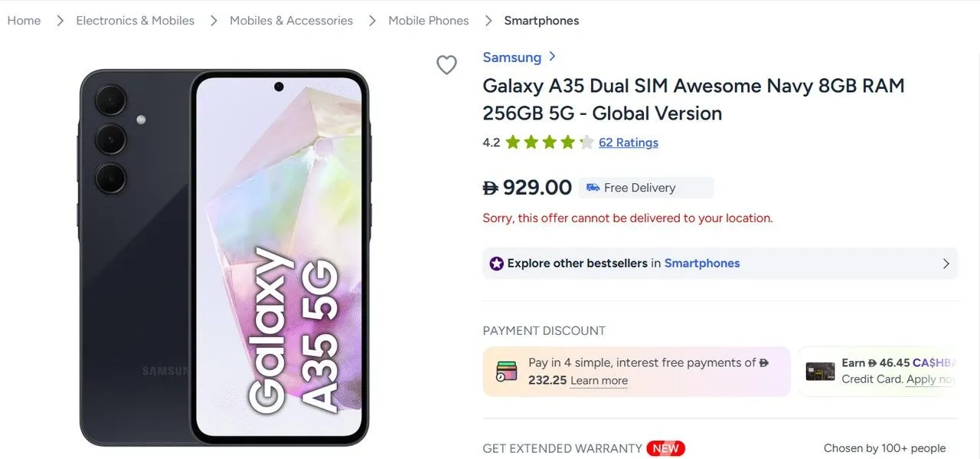The image size is (980, 459).
Task: Click the Mobiles & Accessories breadcrumb link
Action: pyautogui.click(x=291, y=20)
